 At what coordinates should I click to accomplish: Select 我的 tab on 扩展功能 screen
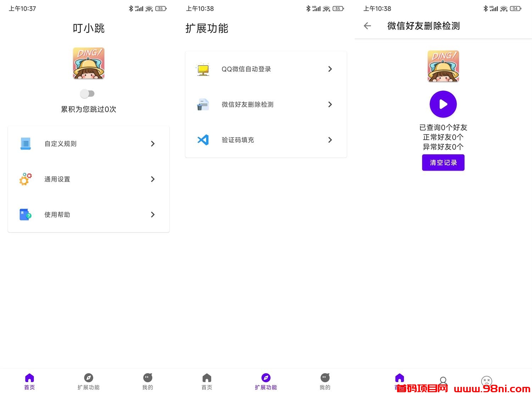pyautogui.click(x=325, y=382)
